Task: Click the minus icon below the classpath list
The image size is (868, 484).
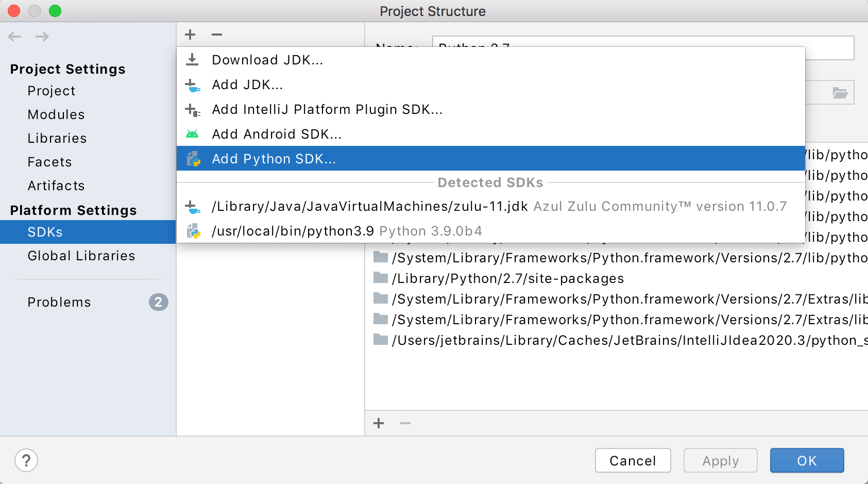Action: pos(405,423)
